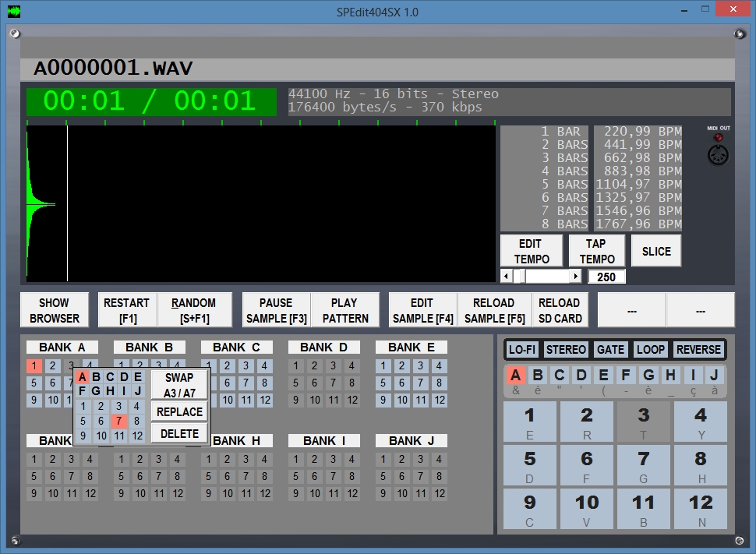756x554 pixels.
Task: Toggle the GATE option
Action: [610, 350]
